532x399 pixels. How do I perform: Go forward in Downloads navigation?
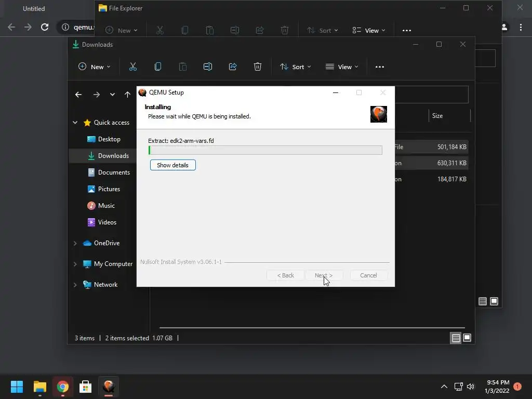[97, 95]
